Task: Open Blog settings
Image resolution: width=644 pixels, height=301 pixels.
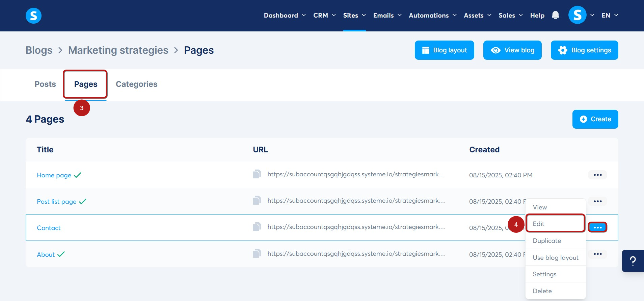Action: pos(584,50)
